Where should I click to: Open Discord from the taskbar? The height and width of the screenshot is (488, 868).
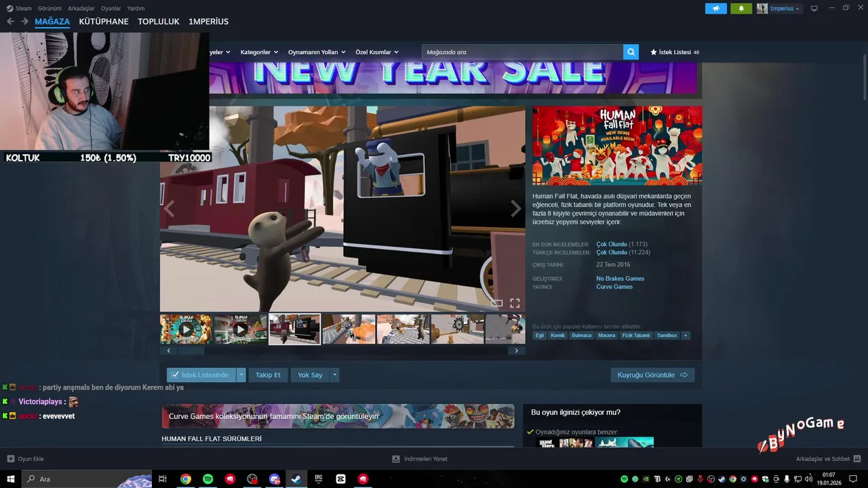tap(274, 479)
